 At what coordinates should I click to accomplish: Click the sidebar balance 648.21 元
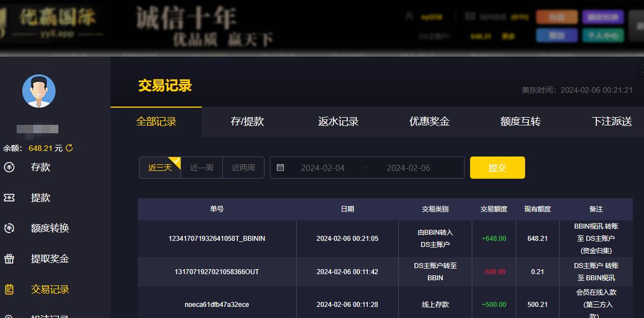pyautogui.click(x=46, y=148)
